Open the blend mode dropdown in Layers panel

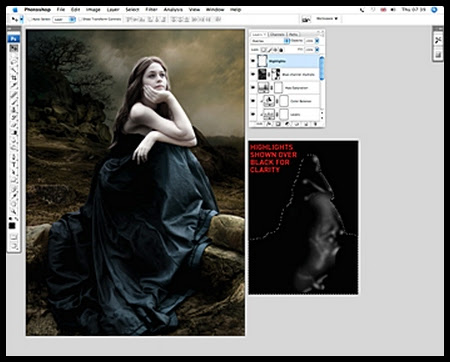click(x=270, y=41)
